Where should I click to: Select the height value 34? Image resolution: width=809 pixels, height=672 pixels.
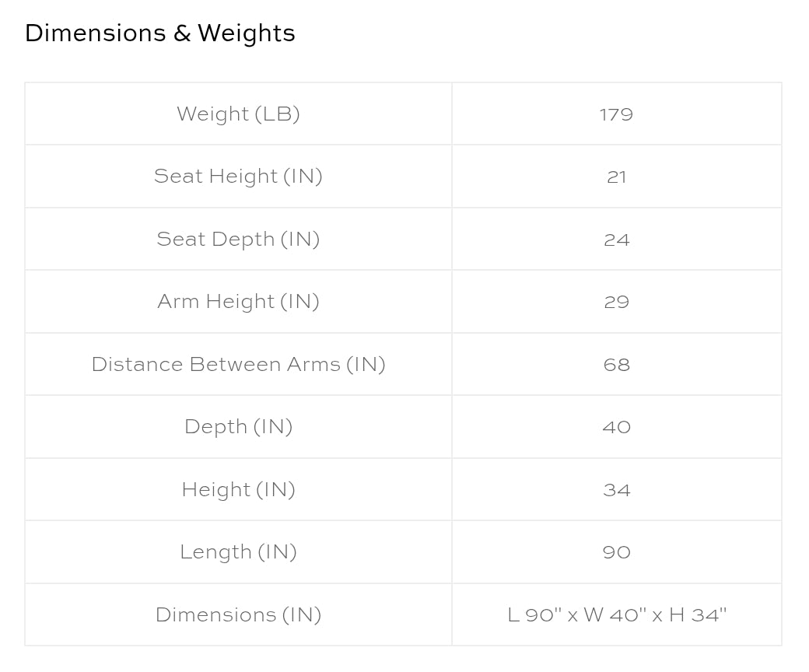pyautogui.click(x=616, y=490)
